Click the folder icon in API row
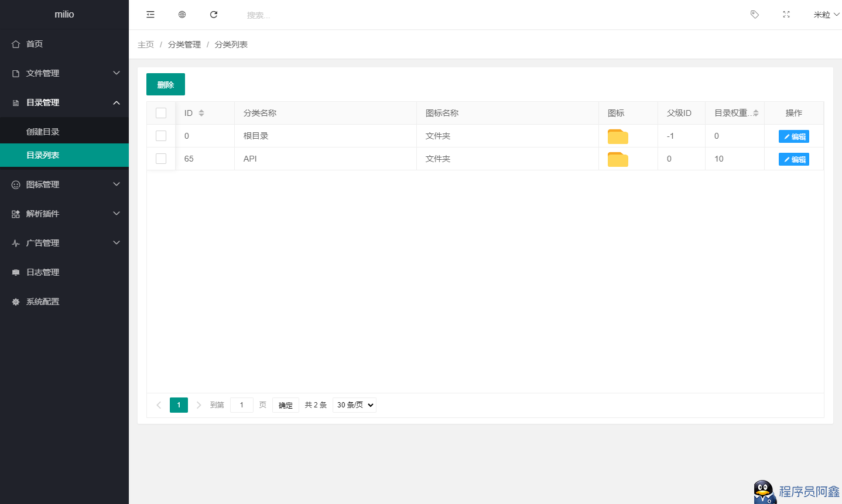 click(x=618, y=159)
